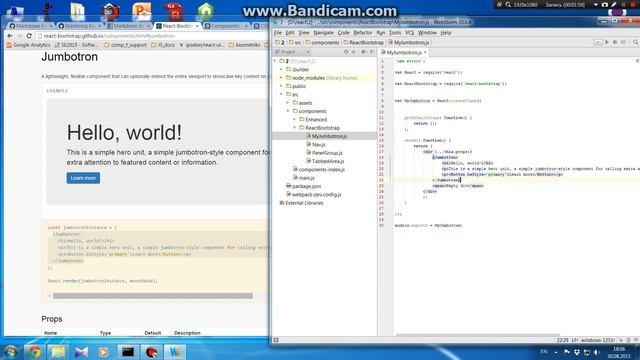Click the Windows Start button
The height and width of the screenshot is (360, 640).
(11, 352)
